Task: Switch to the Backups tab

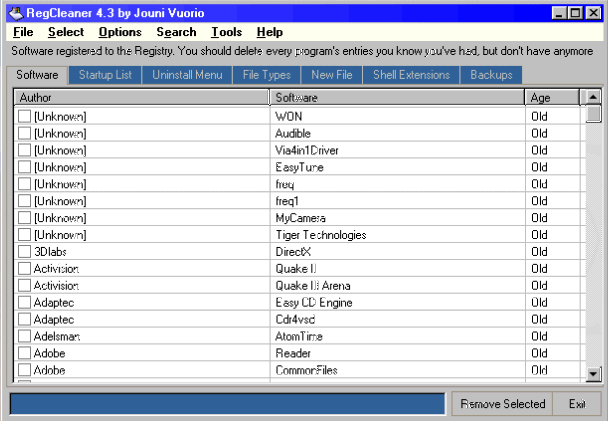Action: (x=491, y=75)
